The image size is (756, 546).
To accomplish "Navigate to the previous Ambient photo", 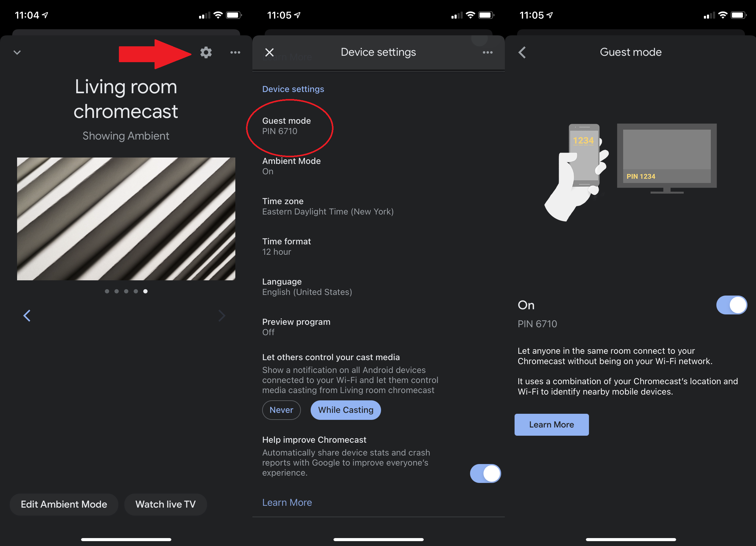I will 27,315.
